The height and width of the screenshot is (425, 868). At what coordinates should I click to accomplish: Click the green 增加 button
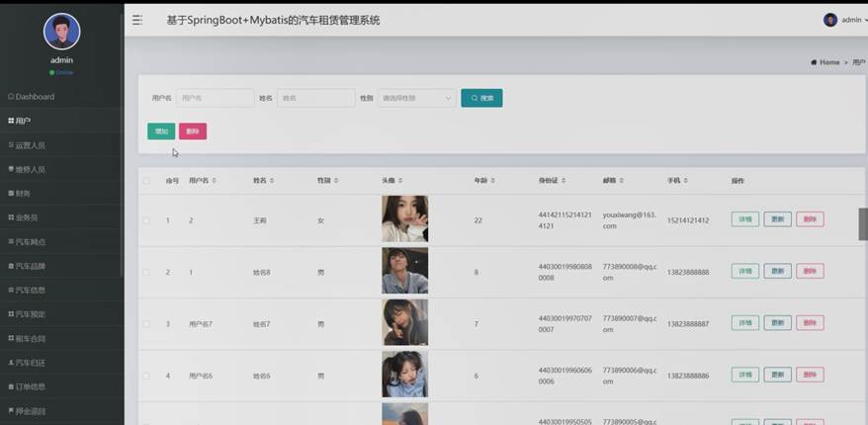pyautogui.click(x=161, y=131)
